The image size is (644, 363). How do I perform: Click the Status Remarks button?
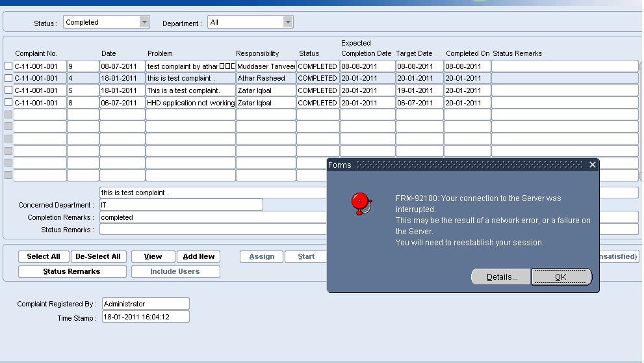point(72,272)
